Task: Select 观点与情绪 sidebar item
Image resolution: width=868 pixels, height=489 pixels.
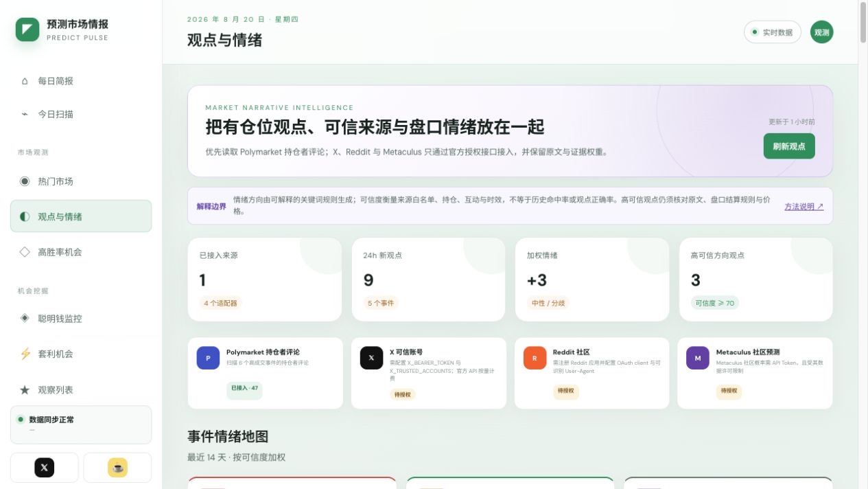Action: 81,216
